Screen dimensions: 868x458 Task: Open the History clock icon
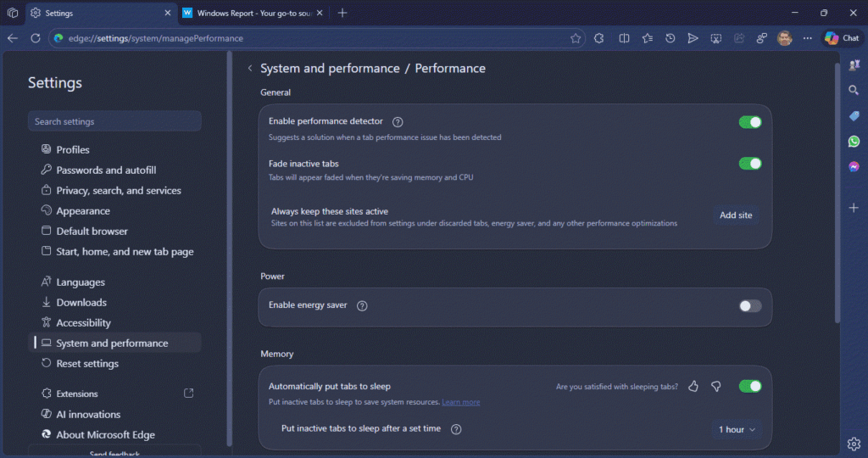[670, 38]
